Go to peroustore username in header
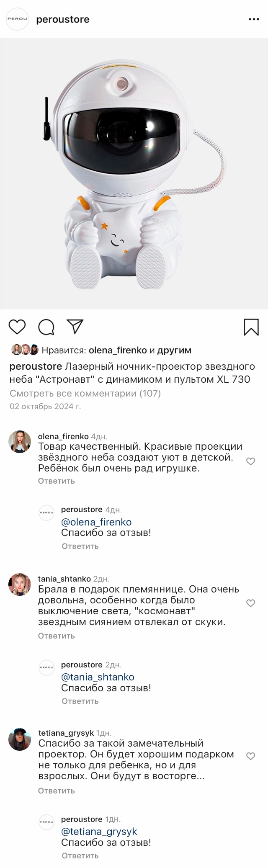Screen dimensions: 268x868 [x=63, y=19]
